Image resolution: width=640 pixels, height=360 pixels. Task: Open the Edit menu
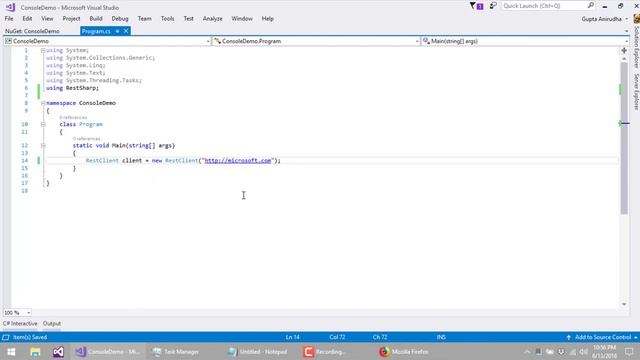pyautogui.click(x=27, y=19)
